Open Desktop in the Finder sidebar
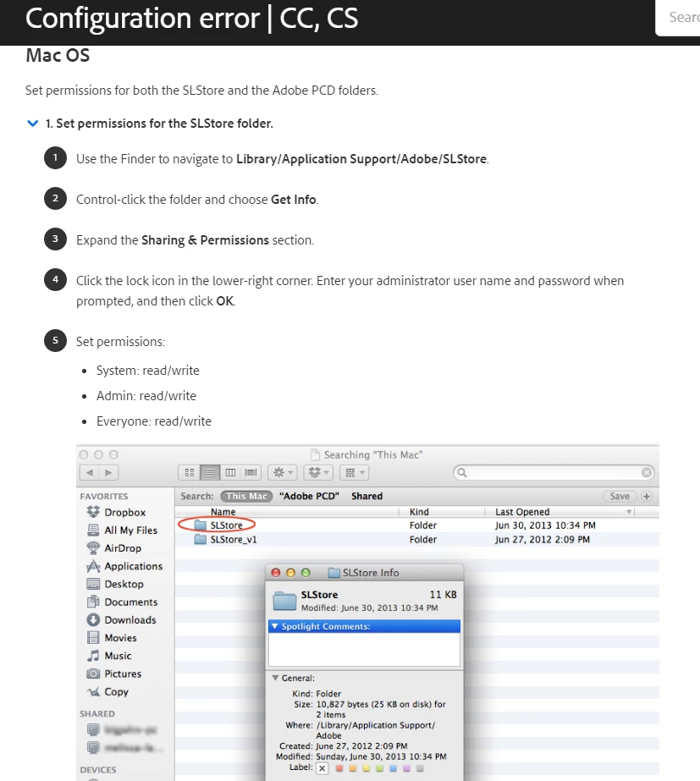This screenshot has height=781, width=700. (x=115, y=584)
